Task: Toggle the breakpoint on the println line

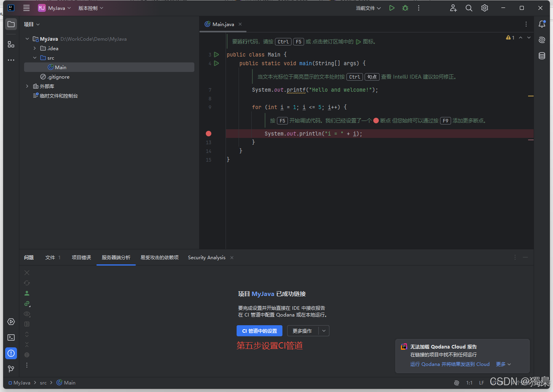Action: click(208, 134)
